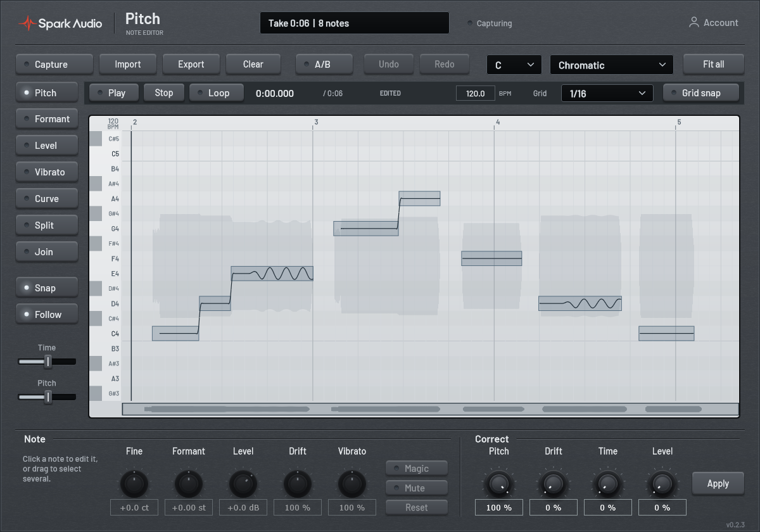Click the 0:00.000 time readout
Viewport: 760px width, 532px height.
click(275, 93)
